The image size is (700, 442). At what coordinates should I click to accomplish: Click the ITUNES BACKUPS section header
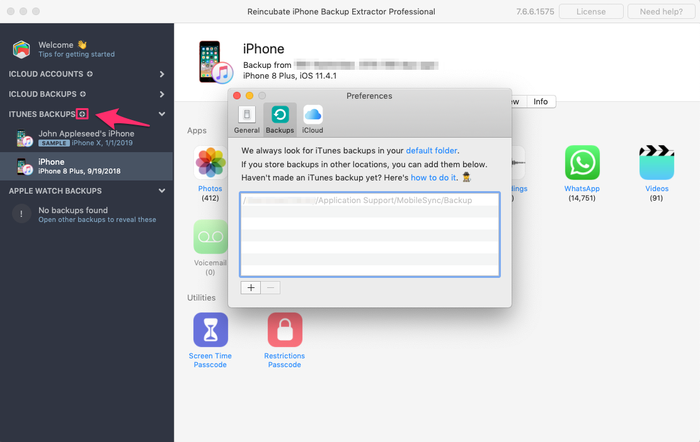(x=42, y=114)
